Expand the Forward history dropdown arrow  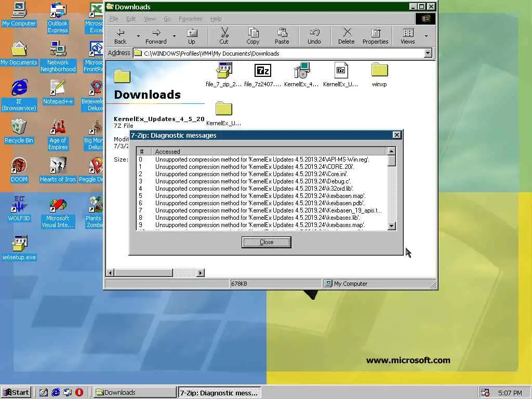click(x=174, y=36)
